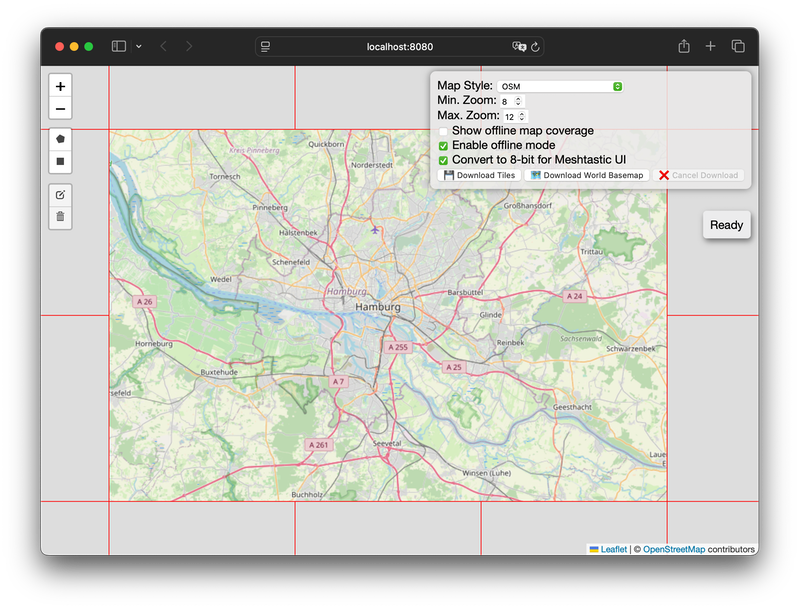Click the Min. Zoom stepper
This screenshot has width=800, height=609.
(x=520, y=102)
